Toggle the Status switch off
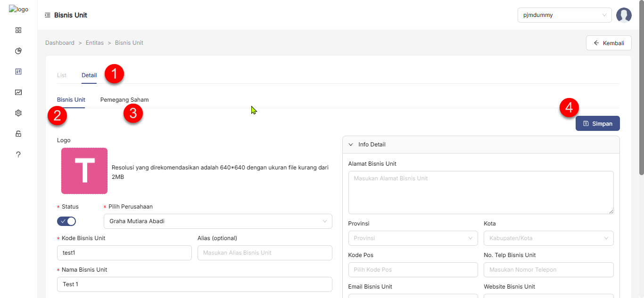This screenshot has width=644, height=298. point(66,221)
